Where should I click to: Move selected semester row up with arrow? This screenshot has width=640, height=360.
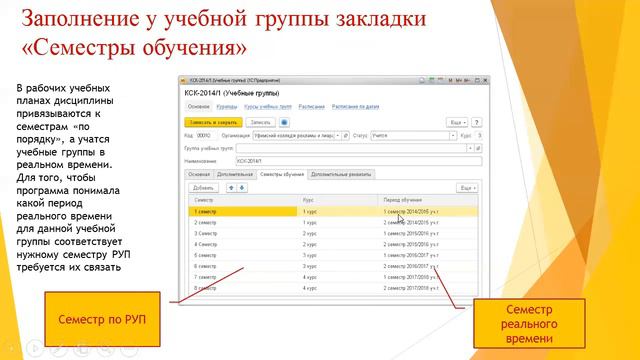click(231, 188)
